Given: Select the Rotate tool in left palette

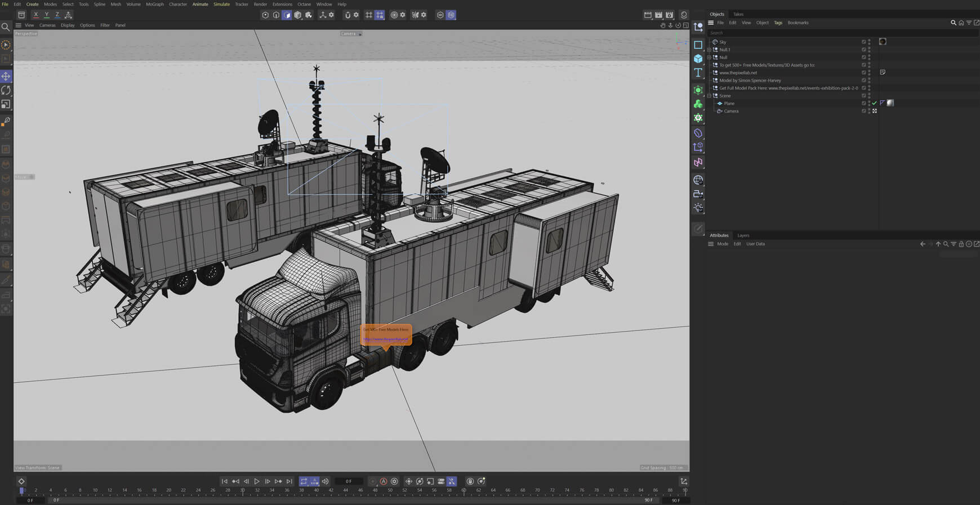Looking at the screenshot, I should point(6,90).
